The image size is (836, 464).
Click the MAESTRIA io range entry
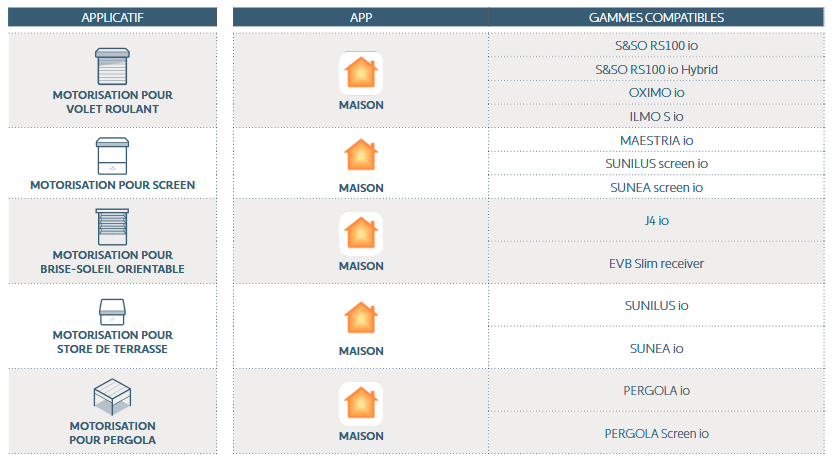coord(656,141)
